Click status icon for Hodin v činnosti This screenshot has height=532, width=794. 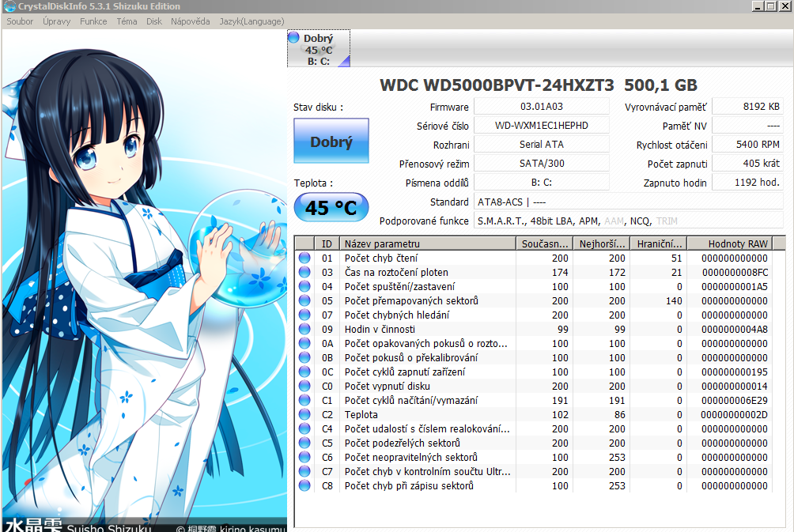coord(304,329)
